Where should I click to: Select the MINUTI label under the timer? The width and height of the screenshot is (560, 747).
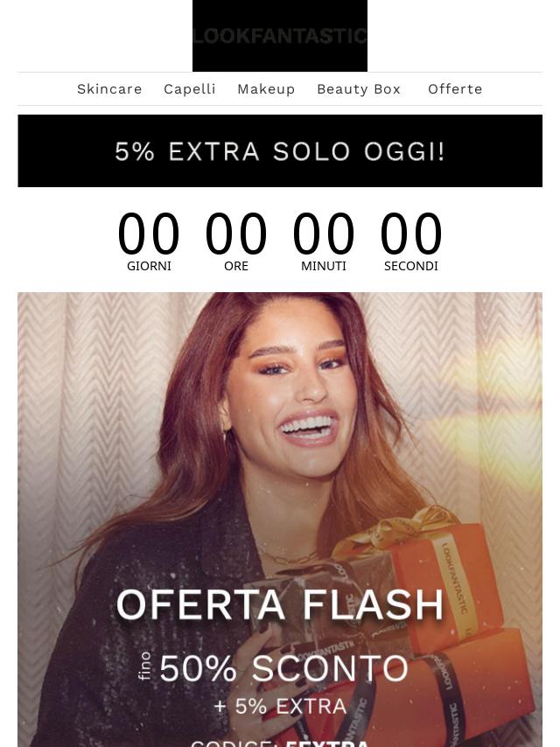point(324,266)
